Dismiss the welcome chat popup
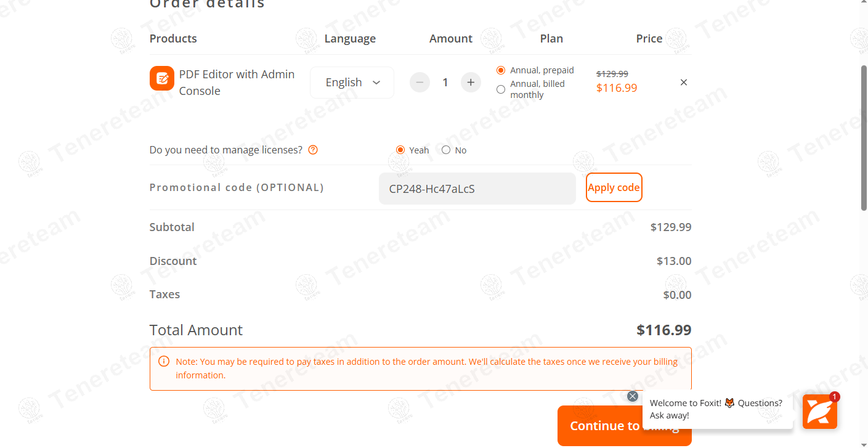The height and width of the screenshot is (448, 868). 632,396
